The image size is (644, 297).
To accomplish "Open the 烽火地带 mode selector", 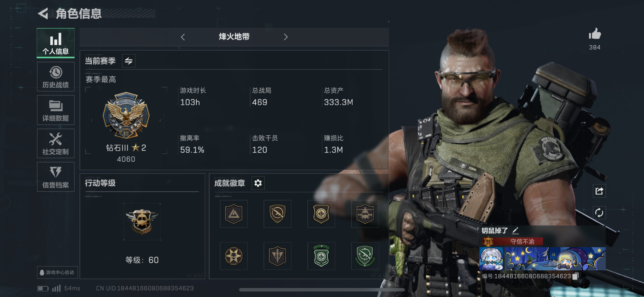I will [234, 37].
